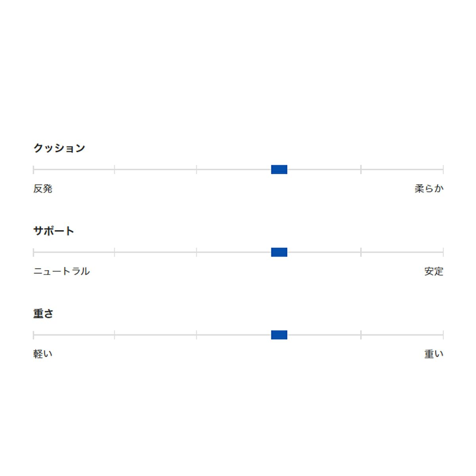Click leftmost tick of the 重さ scale
476x476 pixels.
coord(34,335)
